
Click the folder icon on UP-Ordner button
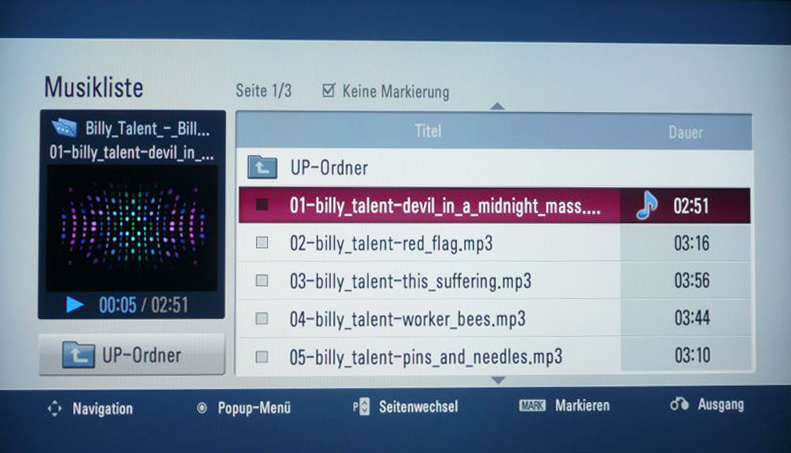pyautogui.click(x=78, y=355)
